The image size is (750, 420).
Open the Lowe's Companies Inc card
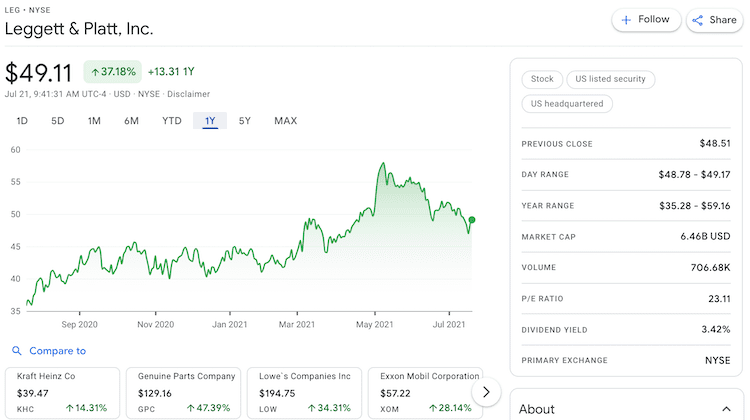[304, 393]
